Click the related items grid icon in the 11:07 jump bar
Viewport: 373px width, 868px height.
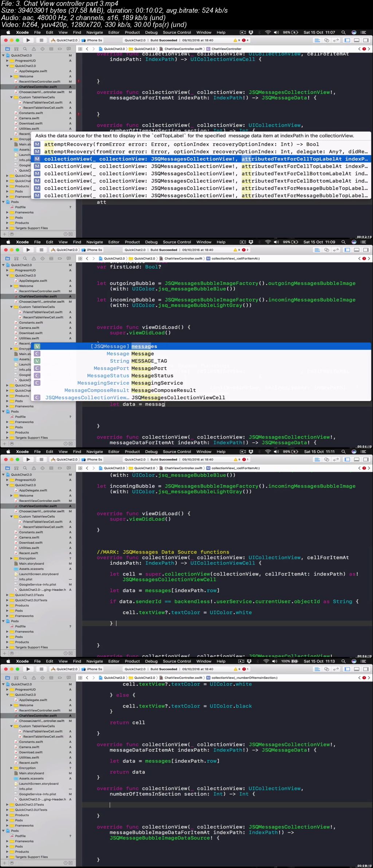(x=80, y=48)
